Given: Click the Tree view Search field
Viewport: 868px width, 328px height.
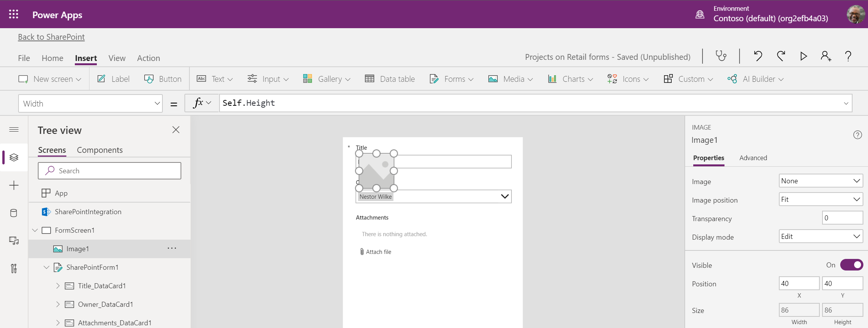Looking at the screenshot, I should (x=110, y=171).
